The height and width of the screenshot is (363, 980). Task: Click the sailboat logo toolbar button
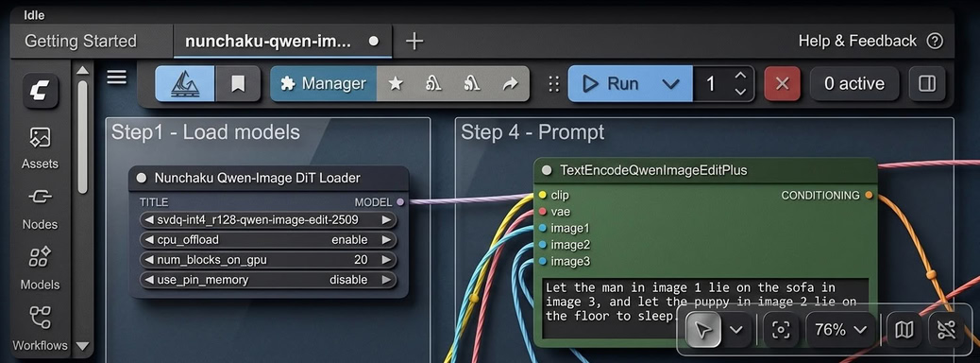[185, 84]
